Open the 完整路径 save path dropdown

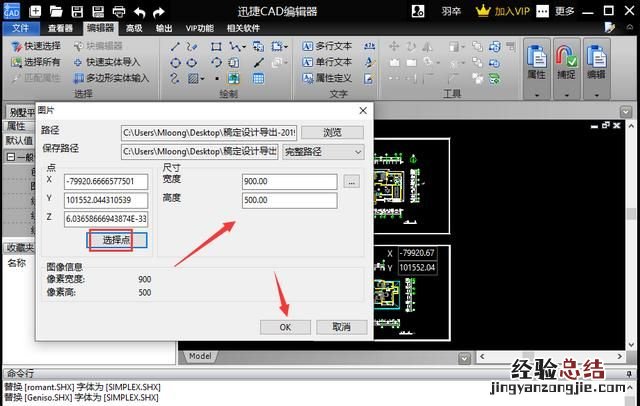[322, 151]
